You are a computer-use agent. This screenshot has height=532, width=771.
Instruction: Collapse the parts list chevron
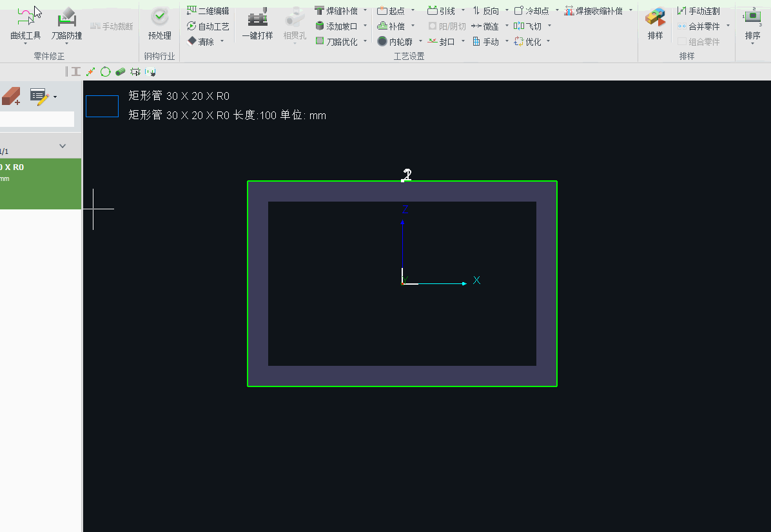coord(63,146)
